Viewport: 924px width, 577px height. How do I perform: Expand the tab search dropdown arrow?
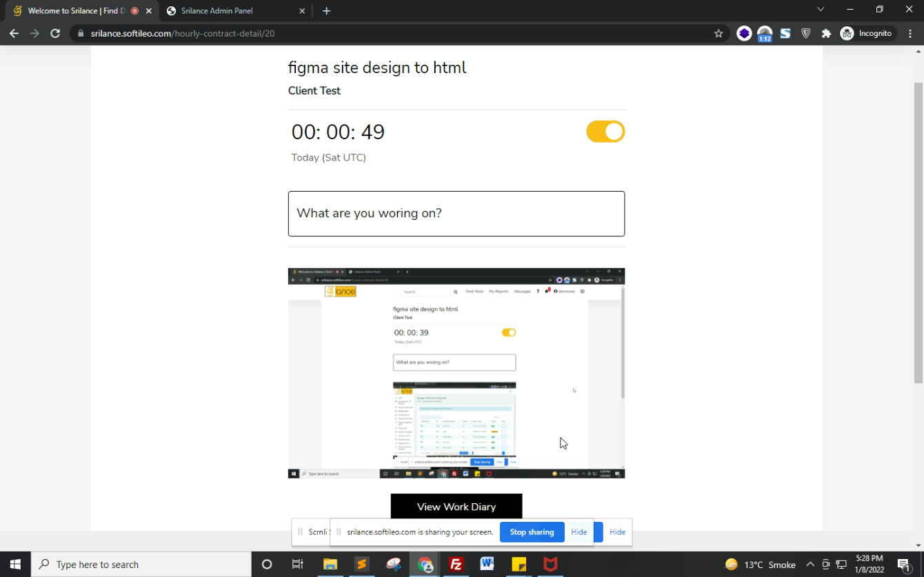[820, 10]
